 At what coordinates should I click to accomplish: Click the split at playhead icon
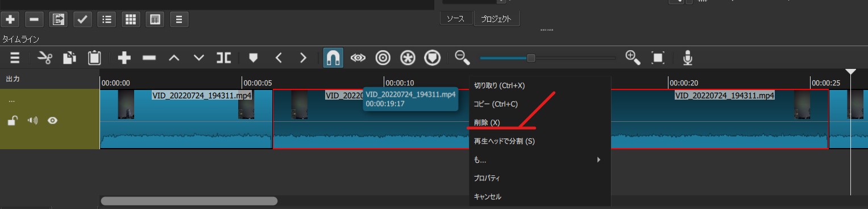[223, 58]
